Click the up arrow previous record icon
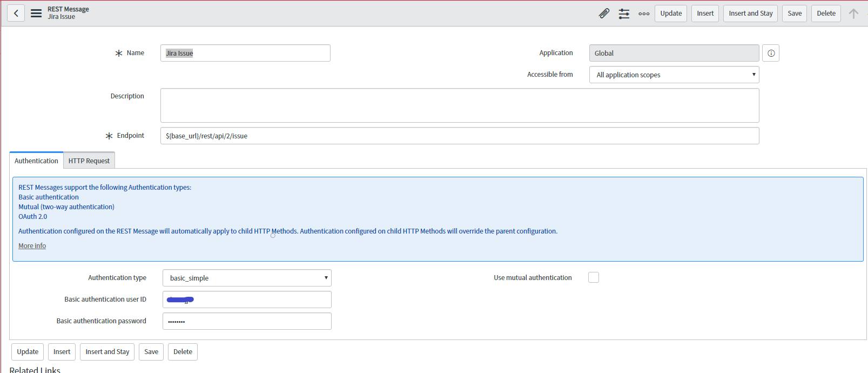Image resolution: width=868 pixels, height=373 pixels. (853, 14)
